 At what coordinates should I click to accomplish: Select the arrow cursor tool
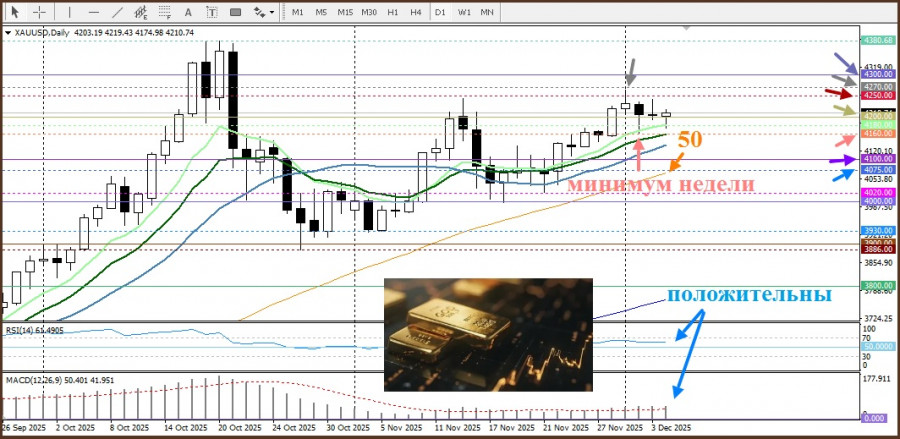(x=15, y=11)
